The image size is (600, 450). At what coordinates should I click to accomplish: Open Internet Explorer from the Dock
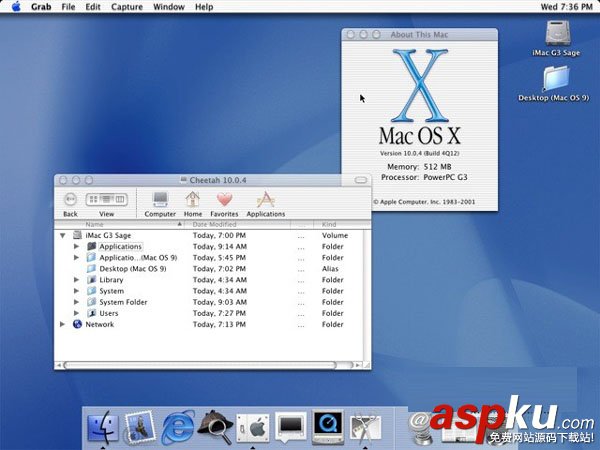(x=178, y=427)
